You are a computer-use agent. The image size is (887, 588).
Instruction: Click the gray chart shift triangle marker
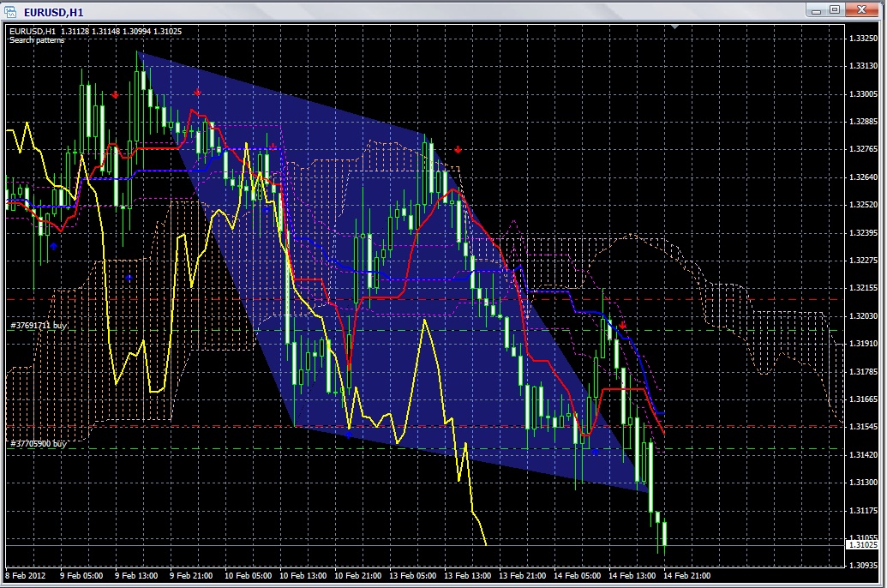[675, 27]
